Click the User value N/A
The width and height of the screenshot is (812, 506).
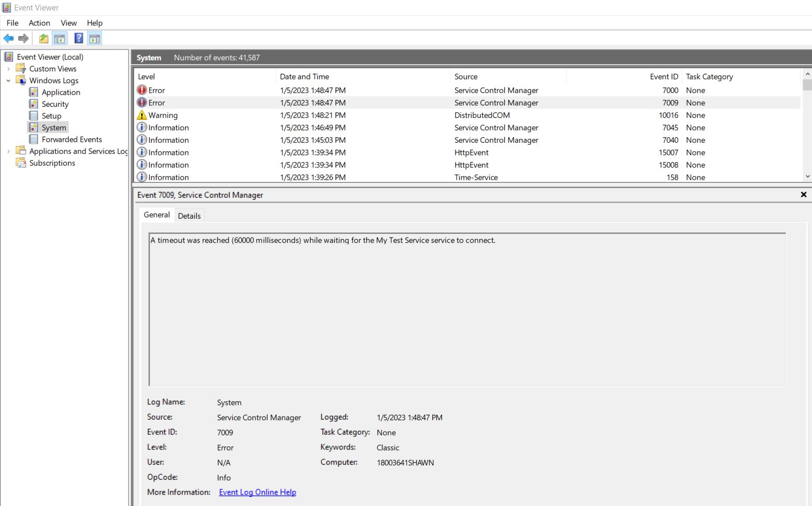tap(223, 463)
